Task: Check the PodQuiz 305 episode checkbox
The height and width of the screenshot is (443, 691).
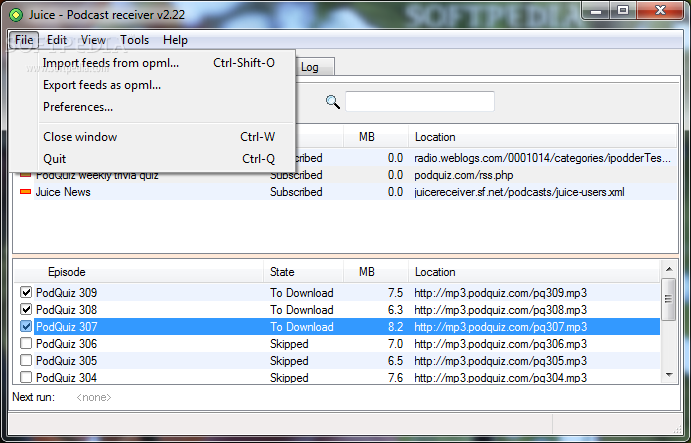Action: pyautogui.click(x=26, y=361)
